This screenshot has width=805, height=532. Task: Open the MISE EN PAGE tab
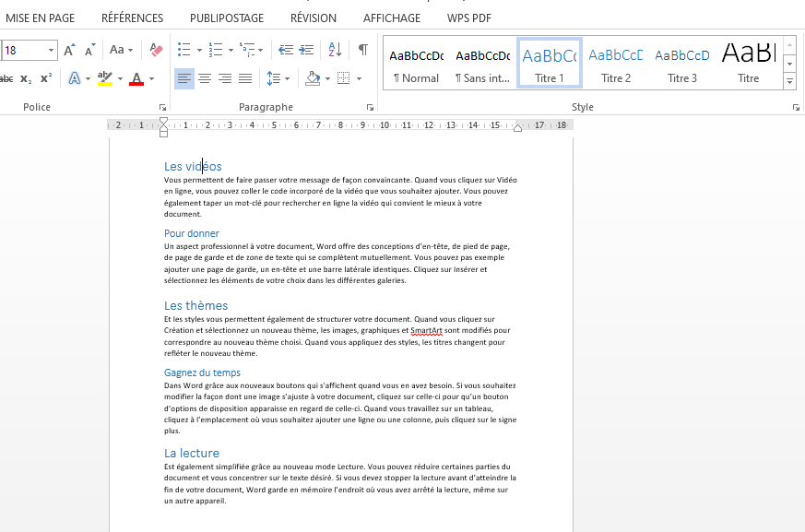click(x=40, y=18)
